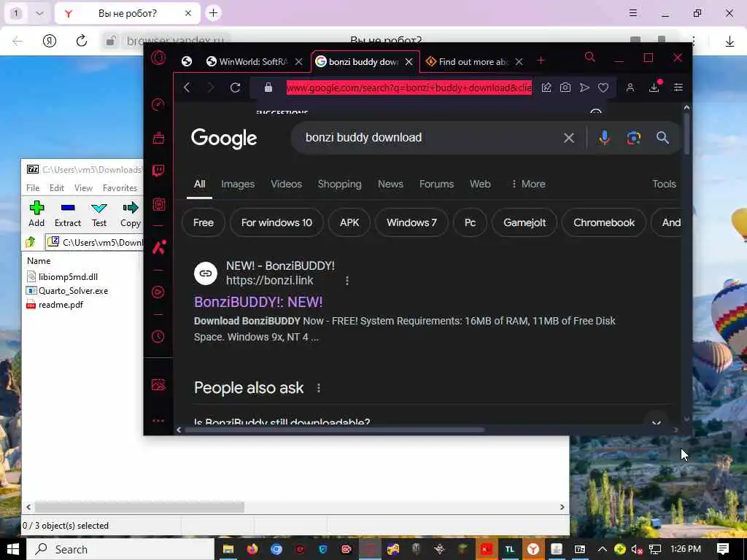The image size is (747, 560).
Task: Select the Google News results tab
Action: tap(391, 184)
